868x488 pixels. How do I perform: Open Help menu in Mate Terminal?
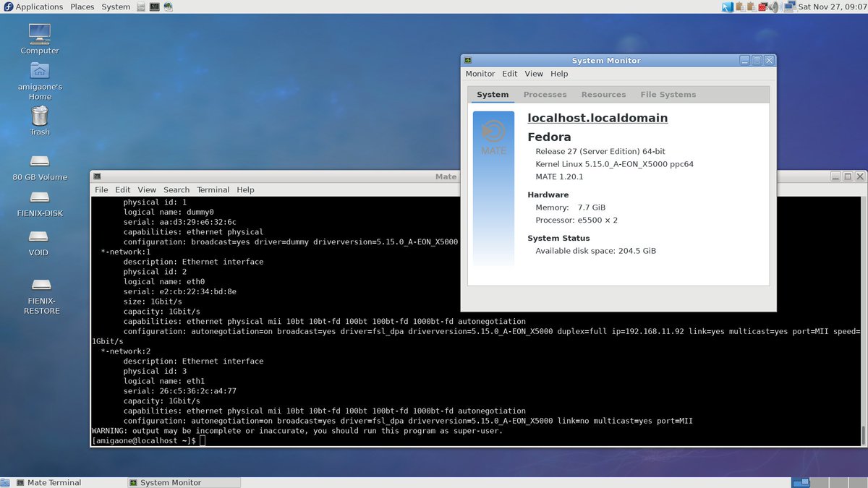click(x=245, y=189)
